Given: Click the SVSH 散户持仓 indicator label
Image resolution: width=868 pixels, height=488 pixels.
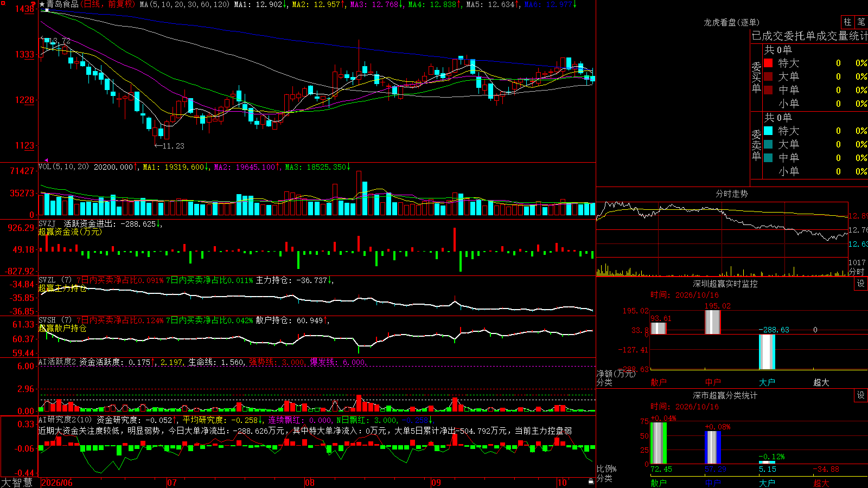Looking at the screenshot, I should [x=47, y=320].
